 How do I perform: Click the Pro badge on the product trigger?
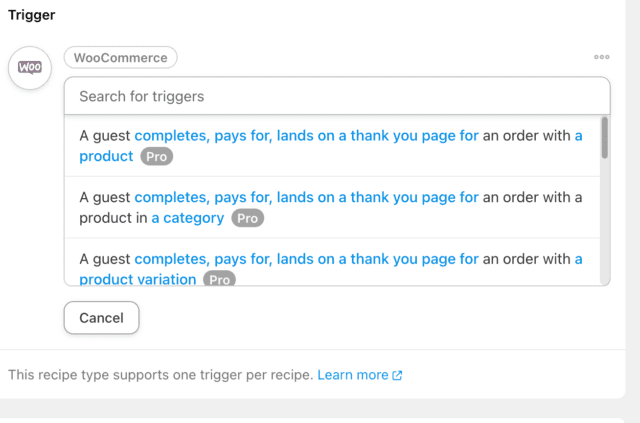pos(156,157)
